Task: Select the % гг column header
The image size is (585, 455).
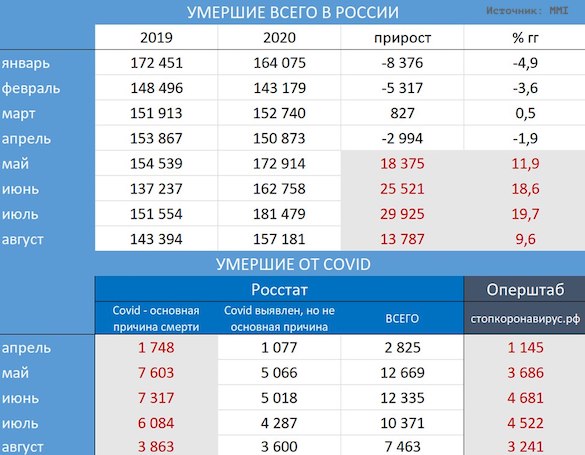Action: coord(525,38)
